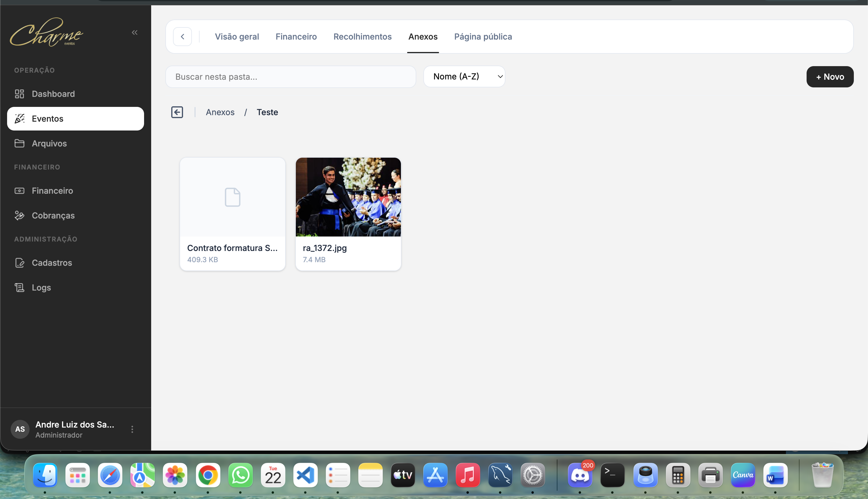Screen dimensions: 868x499
Task: Open the user options three-dot menu
Action: coord(132,429)
